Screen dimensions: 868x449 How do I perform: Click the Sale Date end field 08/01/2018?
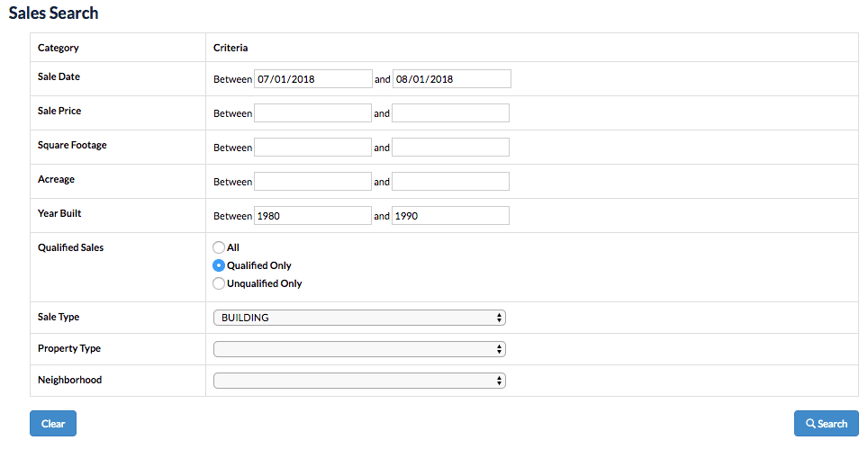click(x=451, y=79)
